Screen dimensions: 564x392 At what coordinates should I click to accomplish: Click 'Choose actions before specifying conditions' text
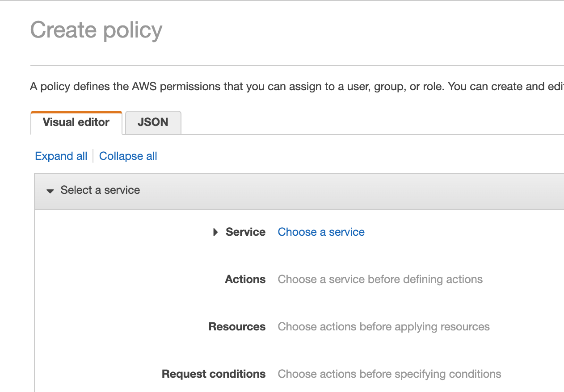(389, 374)
